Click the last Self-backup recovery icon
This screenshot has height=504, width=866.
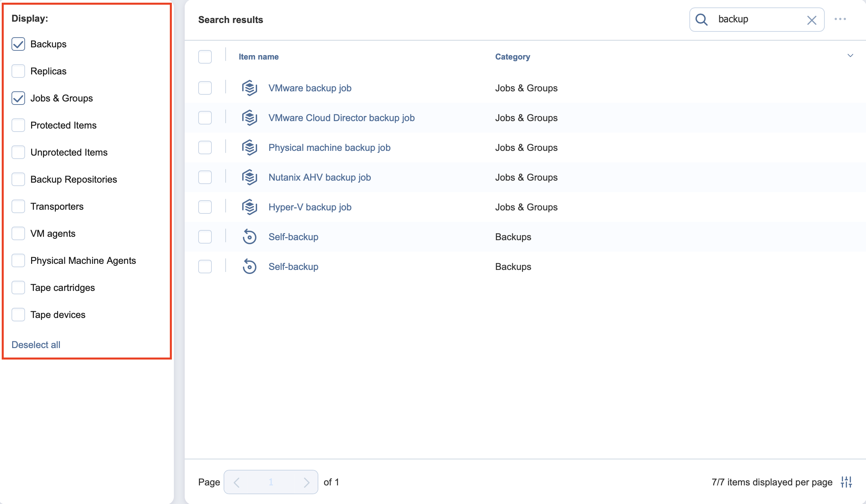pyautogui.click(x=250, y=267)
